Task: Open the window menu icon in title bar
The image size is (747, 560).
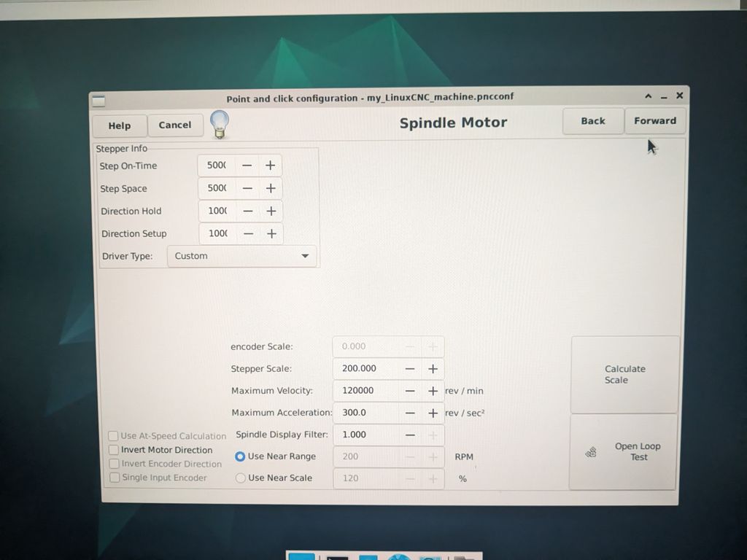Action: (98, 101)
